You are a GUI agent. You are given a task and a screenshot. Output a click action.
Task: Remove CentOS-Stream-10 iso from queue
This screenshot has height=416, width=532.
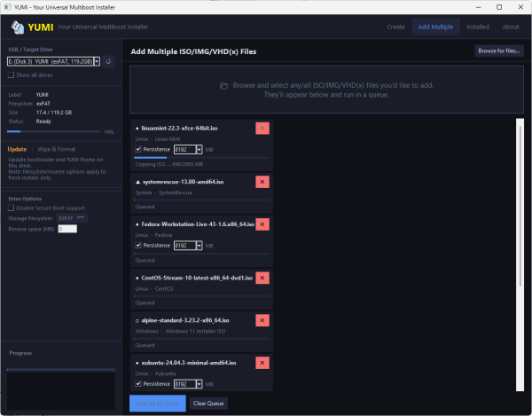262,278
